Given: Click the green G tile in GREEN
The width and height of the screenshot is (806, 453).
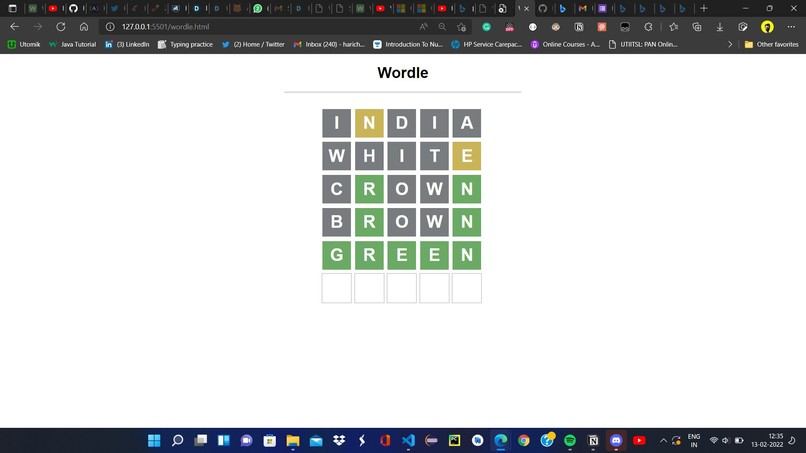Looking at the screenshot, I should [337, 255].
